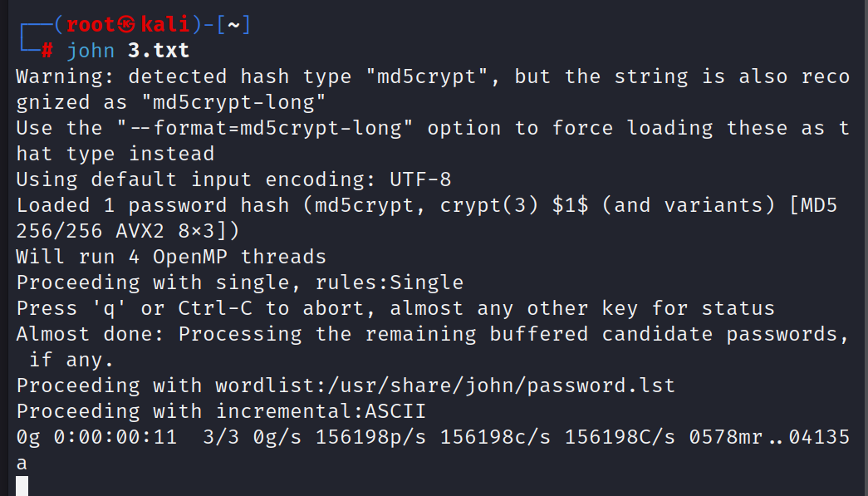Click the "0:00:00:11" elapsed time
Image resolution: width=868 pixels, height=496 pixels.
(115, 437)
